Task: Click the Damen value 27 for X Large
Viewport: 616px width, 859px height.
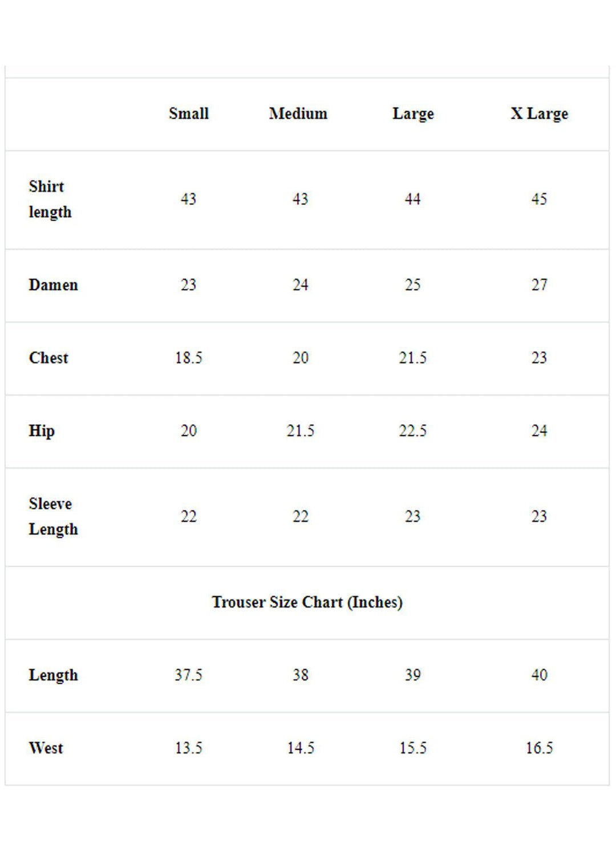Action: (x=539, y=285)
